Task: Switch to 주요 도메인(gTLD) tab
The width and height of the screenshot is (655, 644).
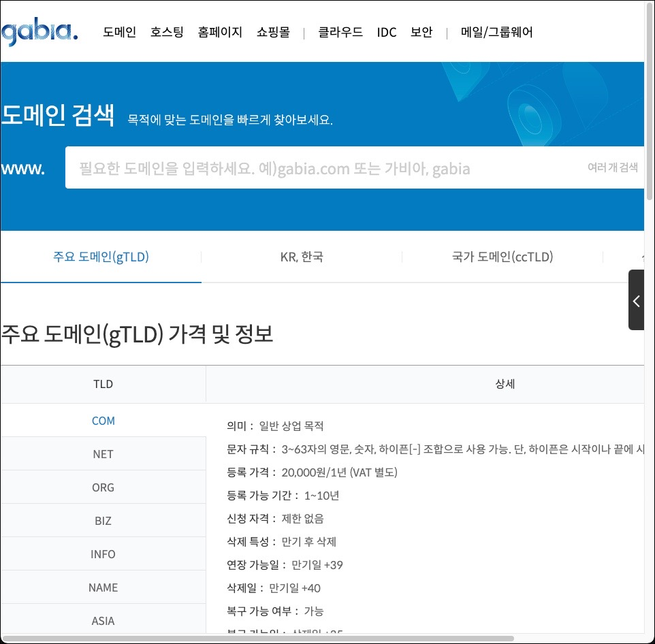Action: [x=101, y=257]
